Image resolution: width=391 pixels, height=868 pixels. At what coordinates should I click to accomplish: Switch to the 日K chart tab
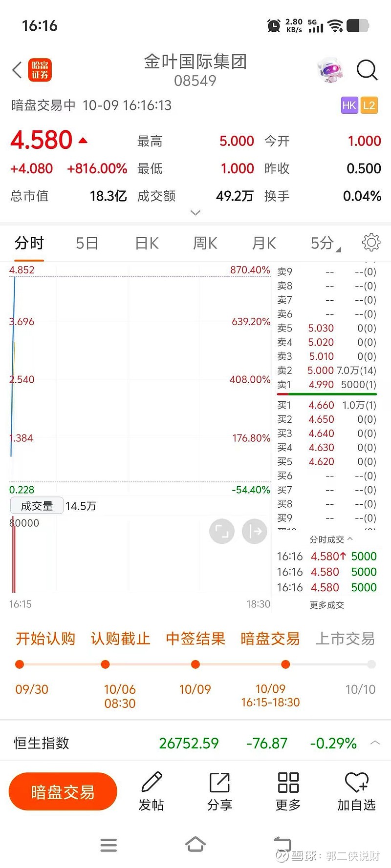click(147, 243)
